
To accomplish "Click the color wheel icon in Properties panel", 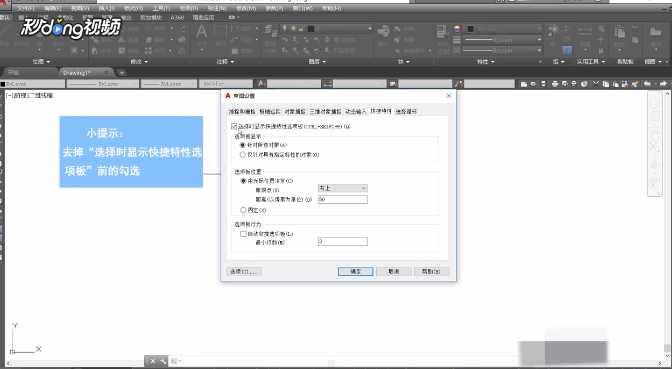I will tap(457, 29).
